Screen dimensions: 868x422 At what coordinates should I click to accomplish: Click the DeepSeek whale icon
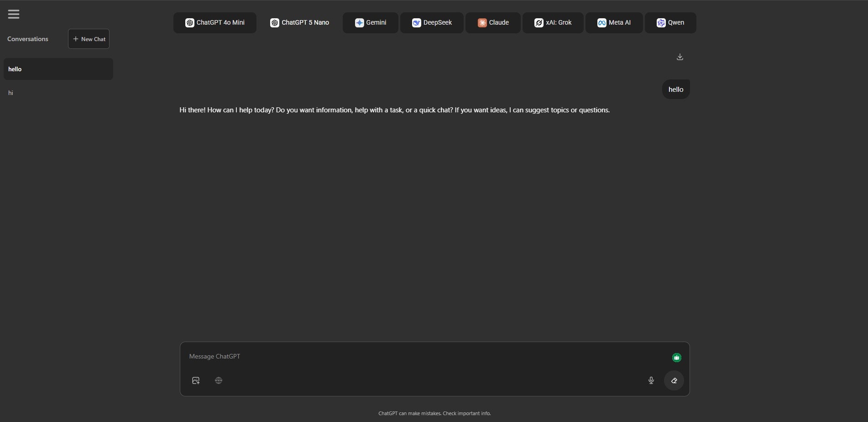tap(416, 22)
